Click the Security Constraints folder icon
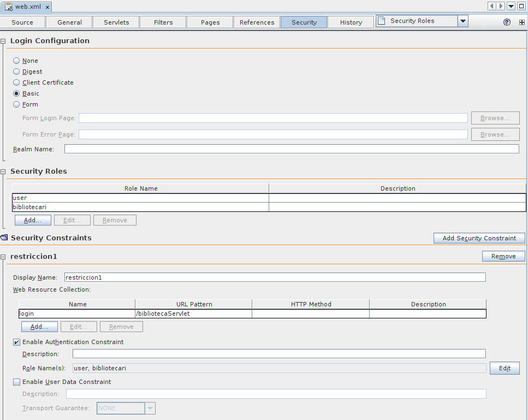Image resolution: width=528 pixels, height=420 pixels. pos(4,238)
